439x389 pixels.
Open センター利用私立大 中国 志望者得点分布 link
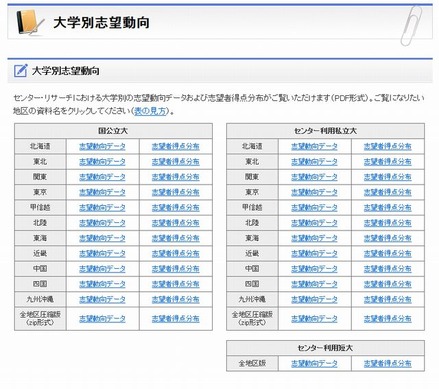pyautogui.click(x=387, y=269)
